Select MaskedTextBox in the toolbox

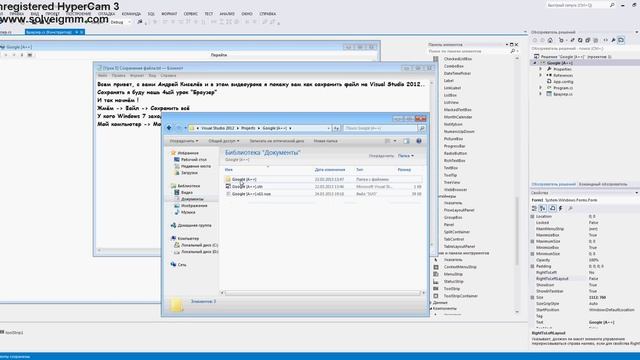pos(458,110)
